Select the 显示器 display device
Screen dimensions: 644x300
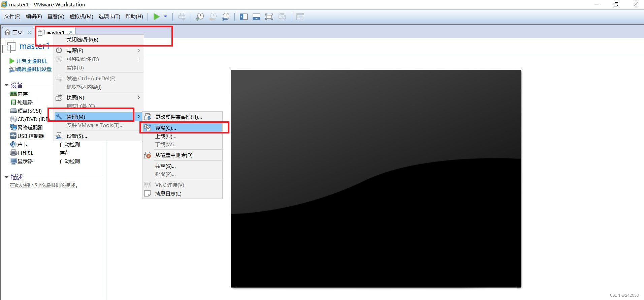[22, 161]
